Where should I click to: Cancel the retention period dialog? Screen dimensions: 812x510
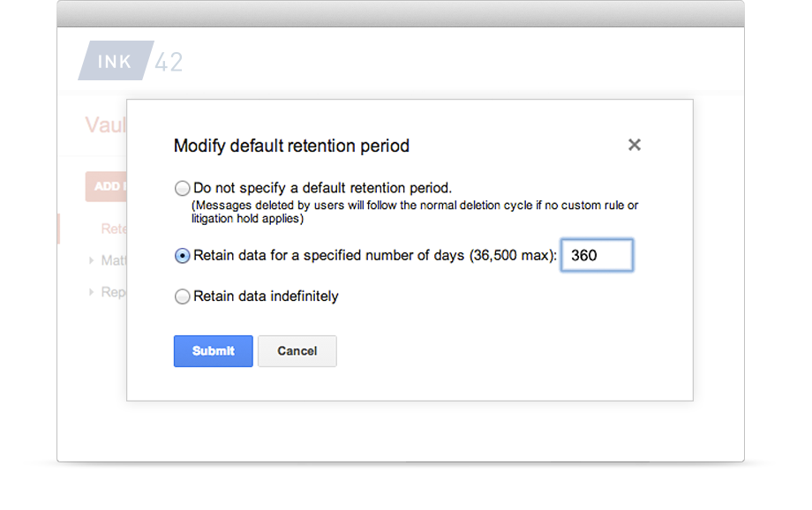coord(297,351)
